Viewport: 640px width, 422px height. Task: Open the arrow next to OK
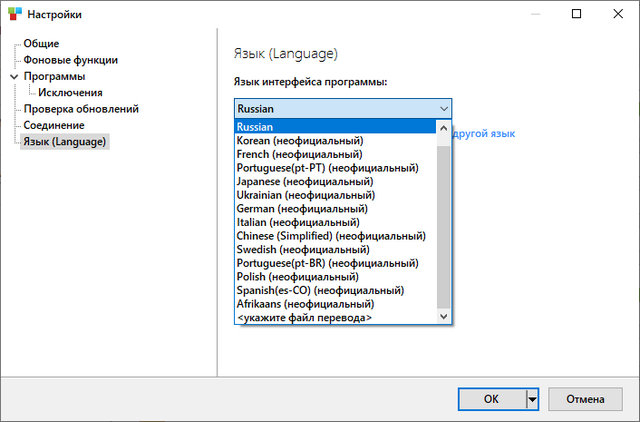coord(533,398)
